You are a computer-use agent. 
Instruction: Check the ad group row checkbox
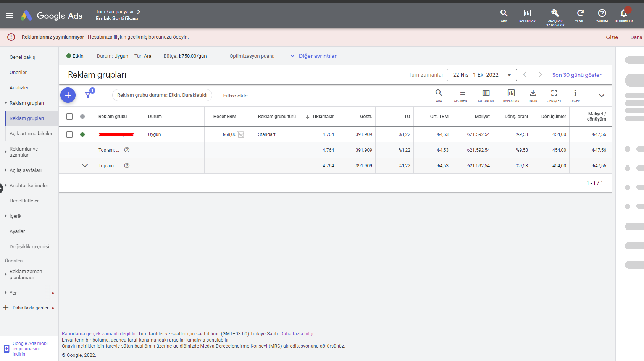click(69, 134)
